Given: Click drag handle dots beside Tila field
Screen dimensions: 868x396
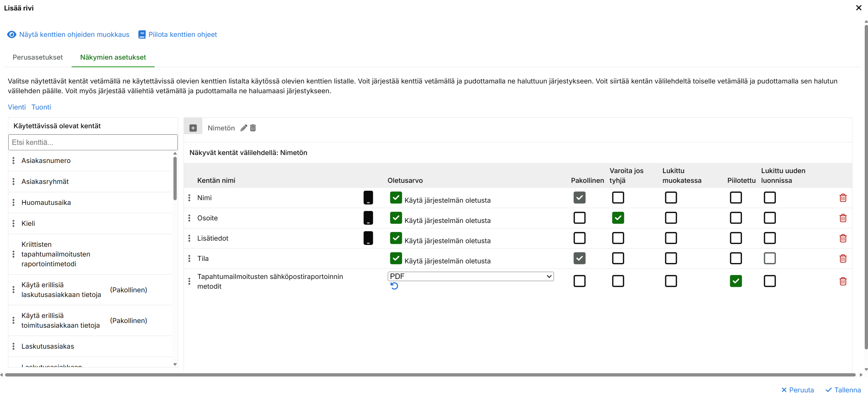Looking at the screenshot, I should pos(189,259).
